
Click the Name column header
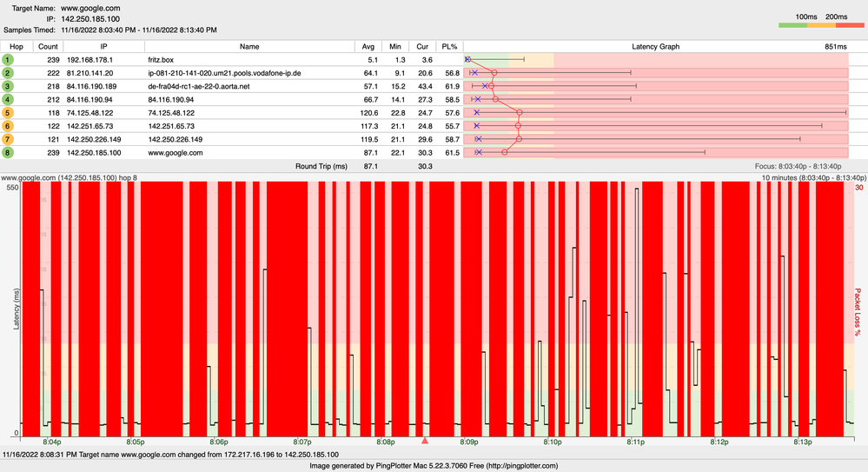click(x=249, y=47)
